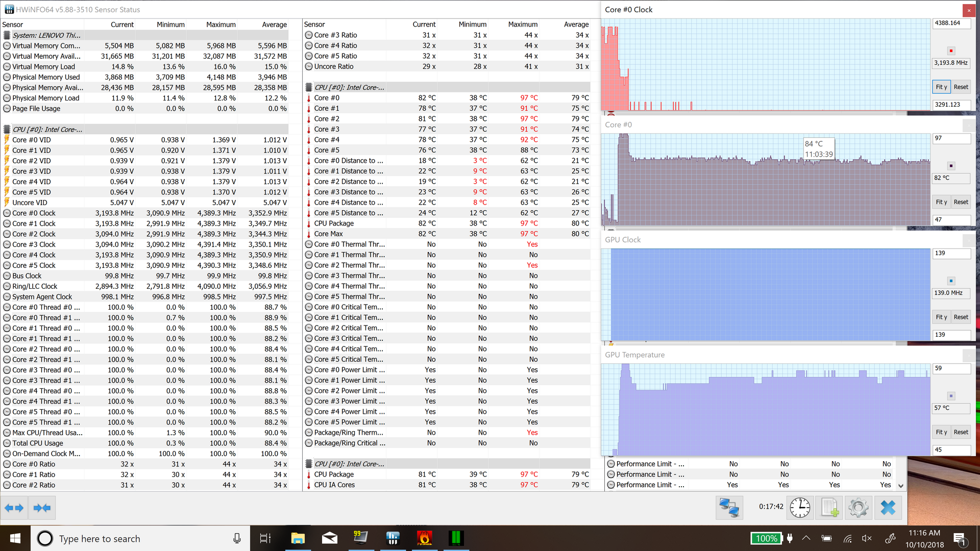Screen dimensions: 980x551
Task: Select the CPU Package temperature row
Action: pos(334,223)
